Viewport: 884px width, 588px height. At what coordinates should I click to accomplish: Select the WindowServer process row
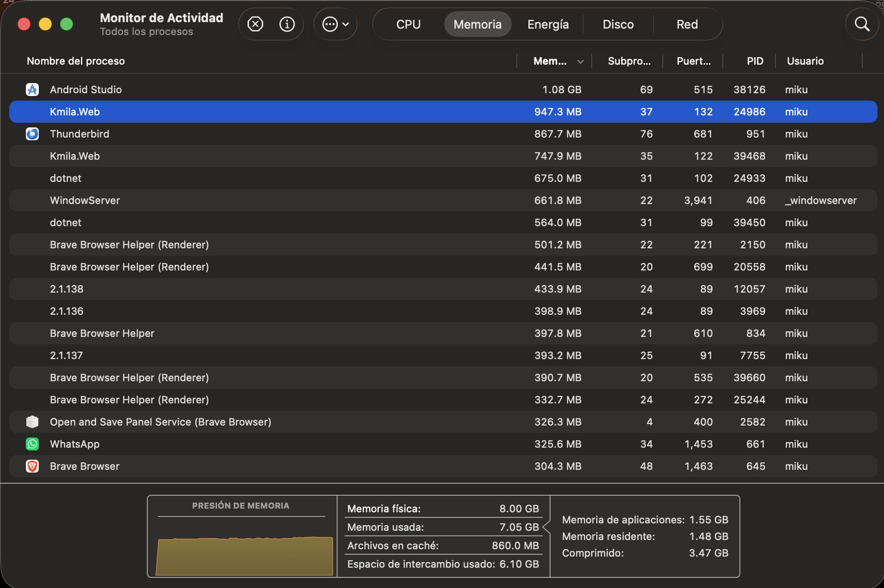click(x=443, y=200)
